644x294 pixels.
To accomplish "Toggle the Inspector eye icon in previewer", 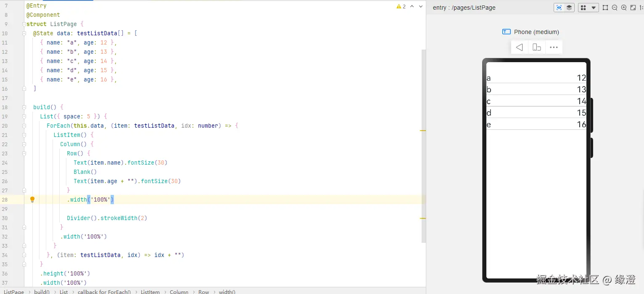I will pos(559,8).
